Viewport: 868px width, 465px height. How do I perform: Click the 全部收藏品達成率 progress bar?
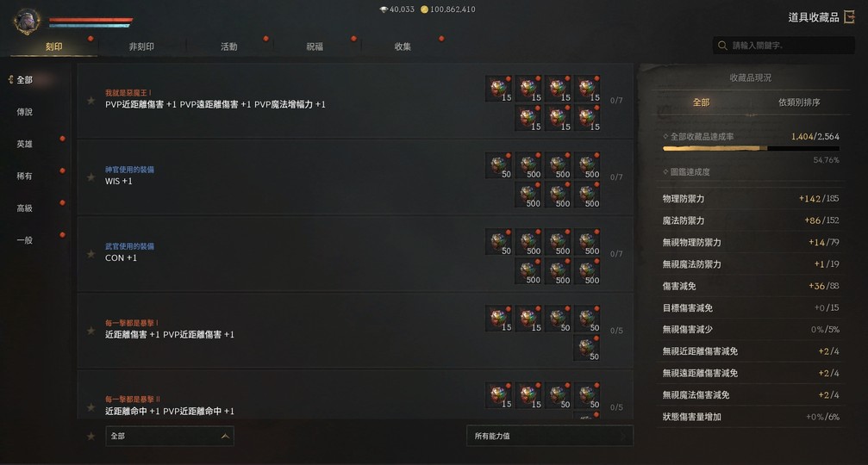click(751, 149)
